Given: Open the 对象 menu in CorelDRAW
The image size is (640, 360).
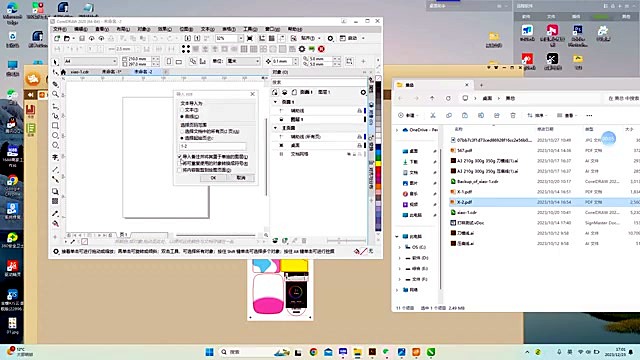Looking at the screenshot, I should [143, 29].
